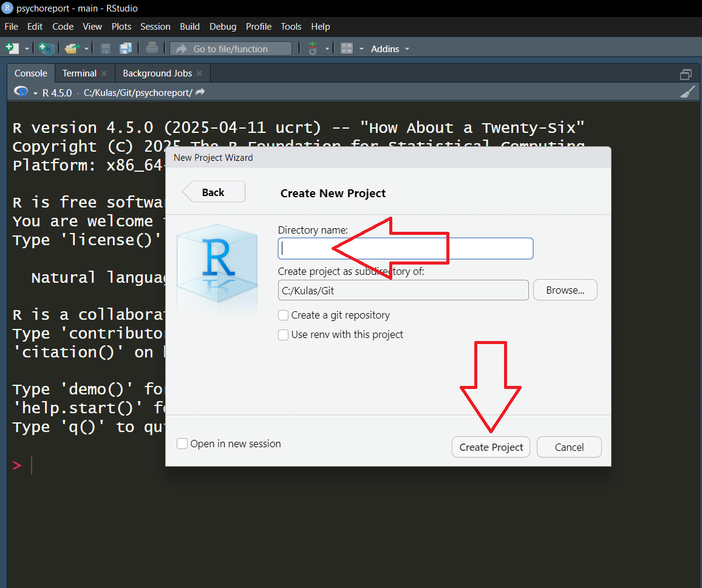Switch to the Terminal tab

(79, 73)
